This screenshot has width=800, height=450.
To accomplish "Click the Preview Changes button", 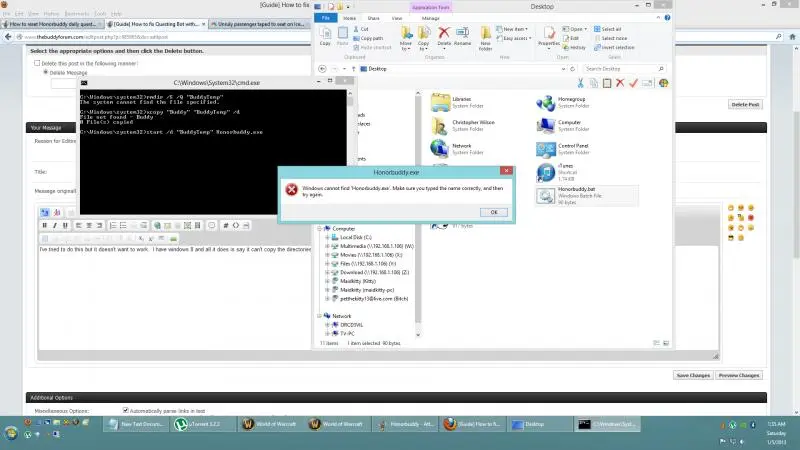I will (739, 375).
